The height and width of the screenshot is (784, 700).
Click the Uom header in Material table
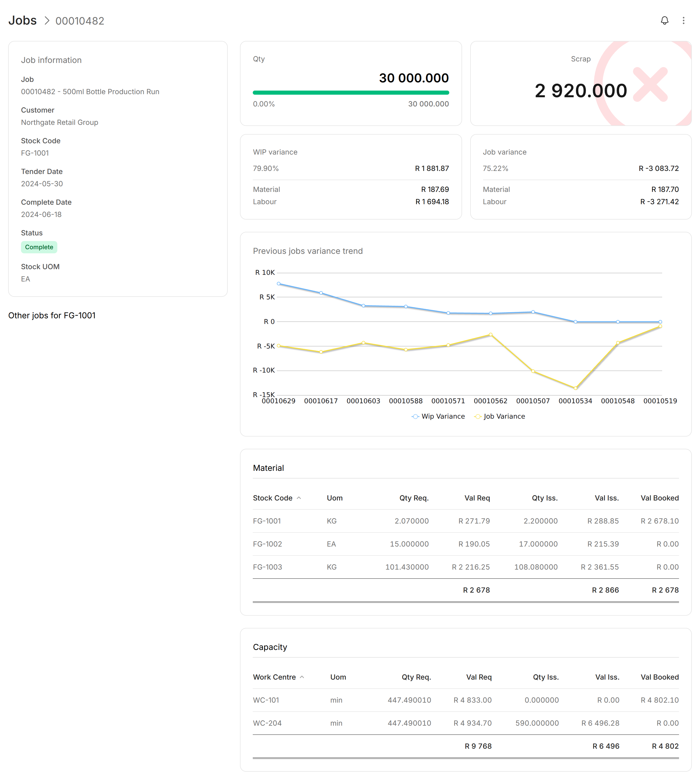[335, 498]
